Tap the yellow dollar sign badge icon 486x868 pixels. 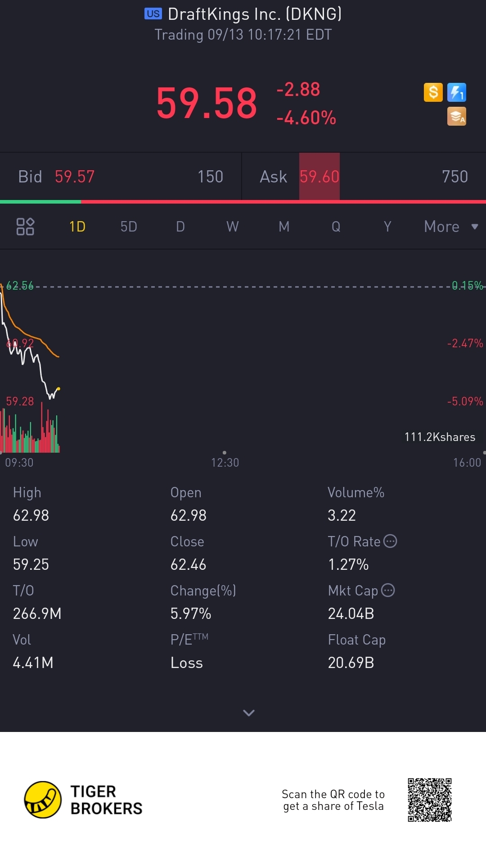coord(433,92)
